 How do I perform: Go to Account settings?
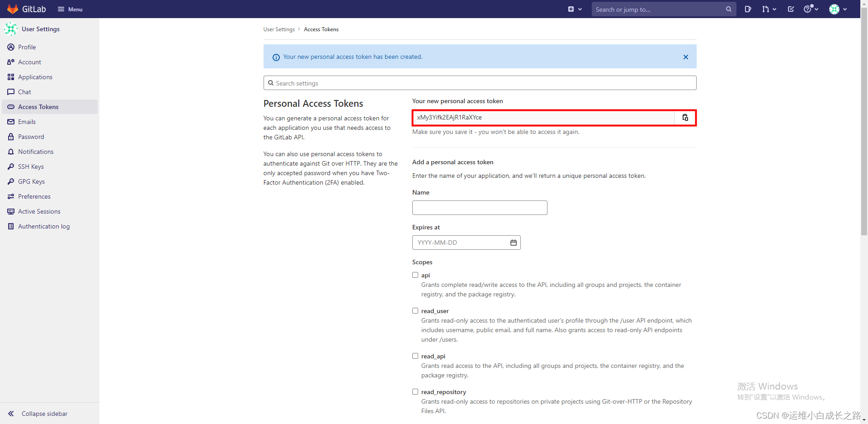point(50,62)
